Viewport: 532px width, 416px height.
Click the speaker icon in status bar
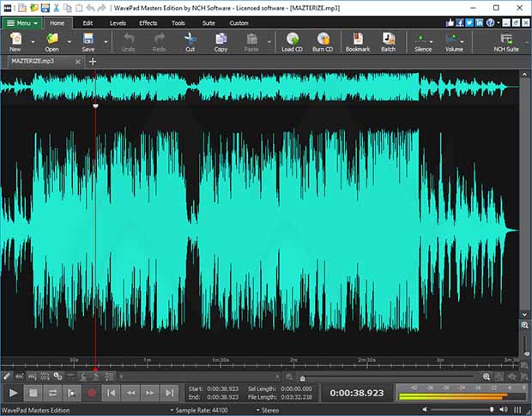click(x=504, y=409)
